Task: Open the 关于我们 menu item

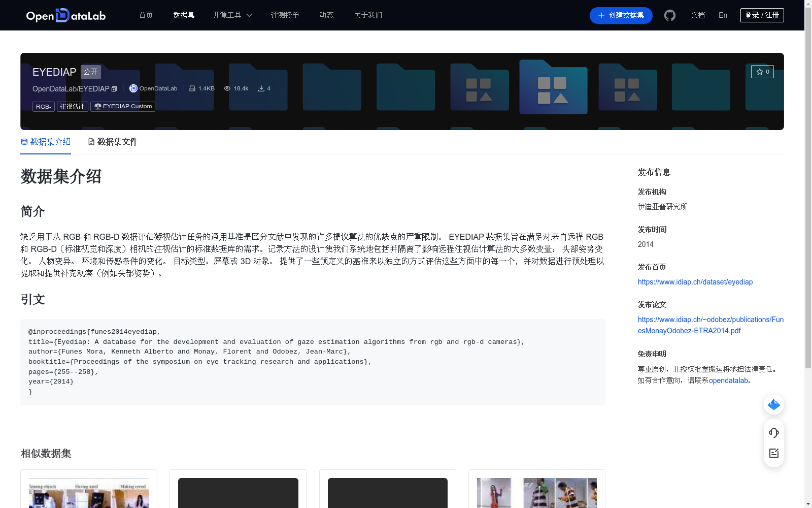Action: [368, 15]
